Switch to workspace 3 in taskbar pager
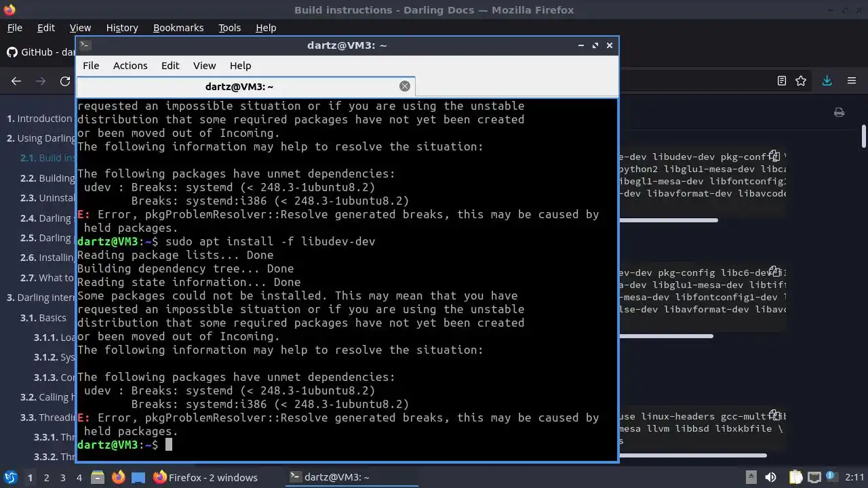 point(62,478)
